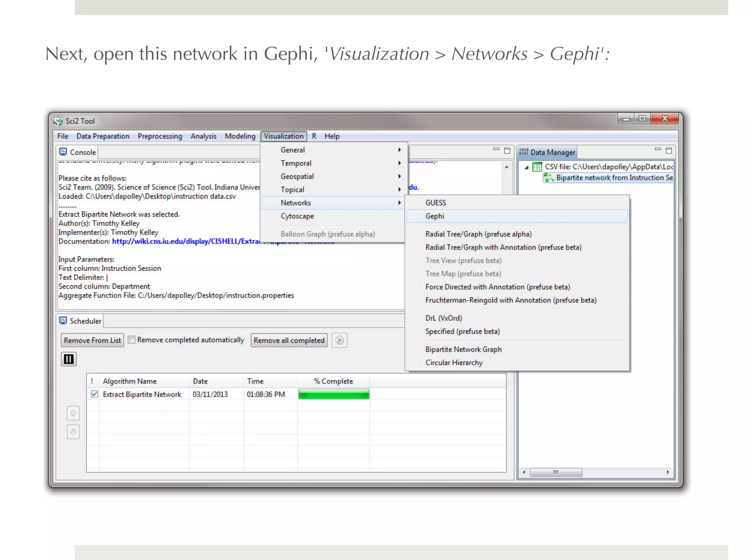Open the R menu
This screenshot has height=560, width=747.
(x=314, y=136)
